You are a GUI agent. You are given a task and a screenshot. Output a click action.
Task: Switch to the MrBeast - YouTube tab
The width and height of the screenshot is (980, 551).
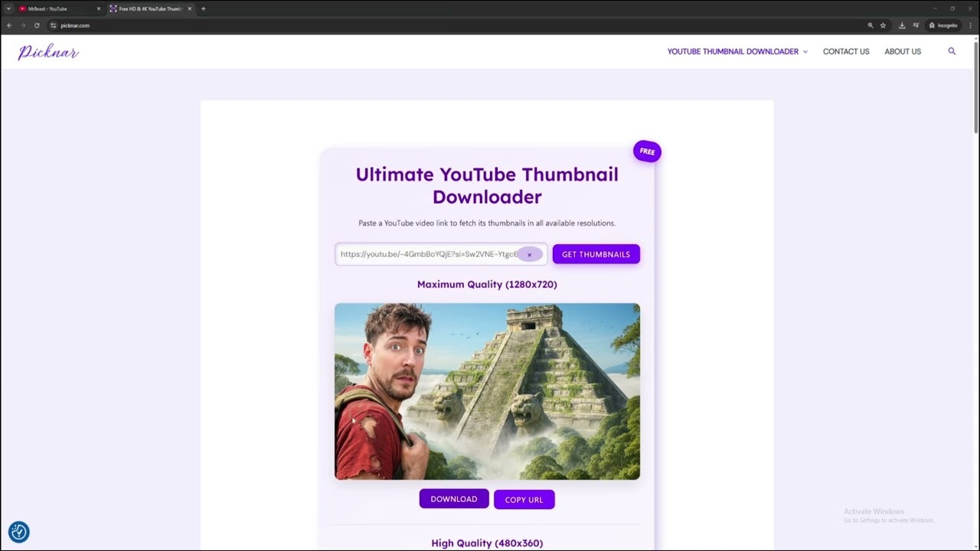(x=60, y=8)
